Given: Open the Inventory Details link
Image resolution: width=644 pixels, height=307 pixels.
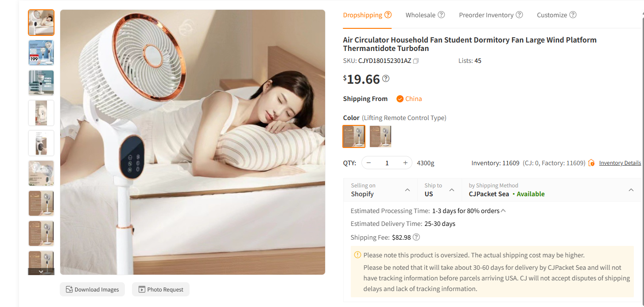Looking at the screenshot, I should 619,163.
